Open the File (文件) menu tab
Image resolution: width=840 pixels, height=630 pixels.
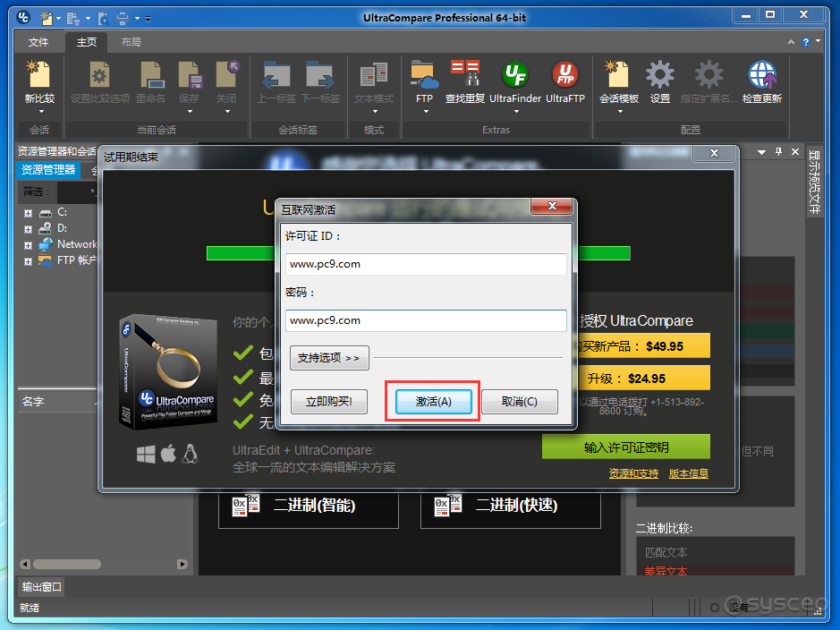38,42
